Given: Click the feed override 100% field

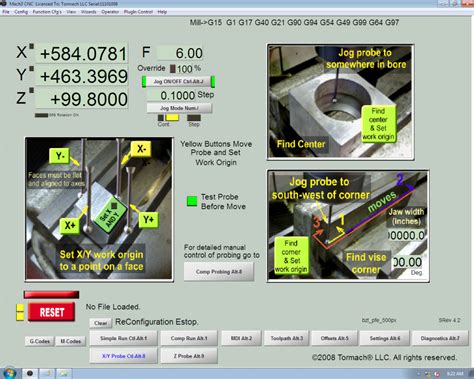Looking at the screenshot, I should pos(184,69).
